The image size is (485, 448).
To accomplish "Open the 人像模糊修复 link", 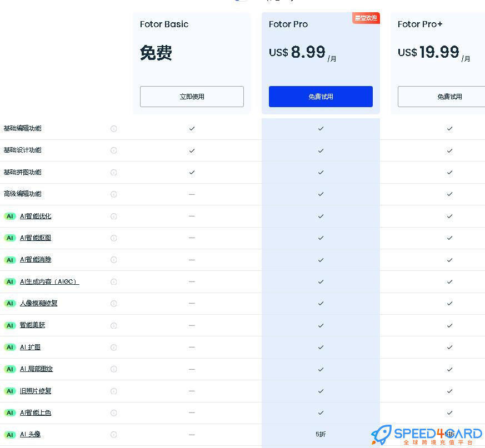I will click(x=39, y=303).
